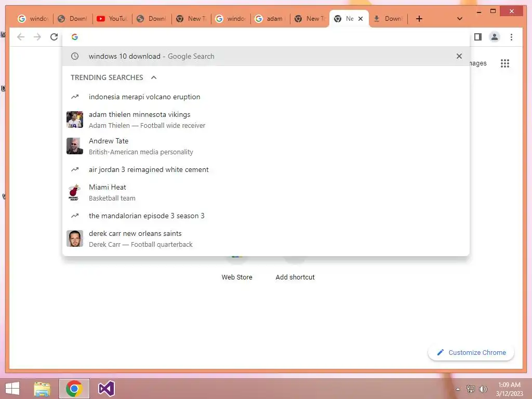Open the Google apps grid
Viewport: 532px width, 399px height.
(x=505, y=63)
